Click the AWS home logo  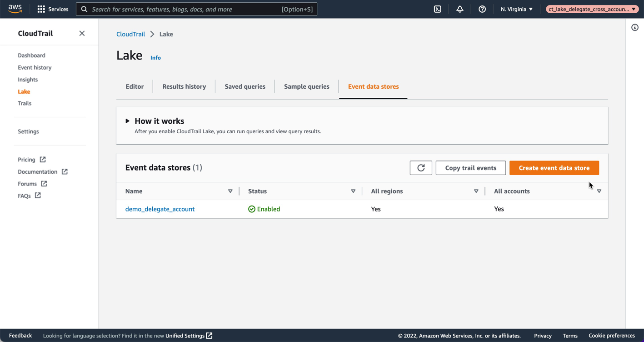point(15,9)
